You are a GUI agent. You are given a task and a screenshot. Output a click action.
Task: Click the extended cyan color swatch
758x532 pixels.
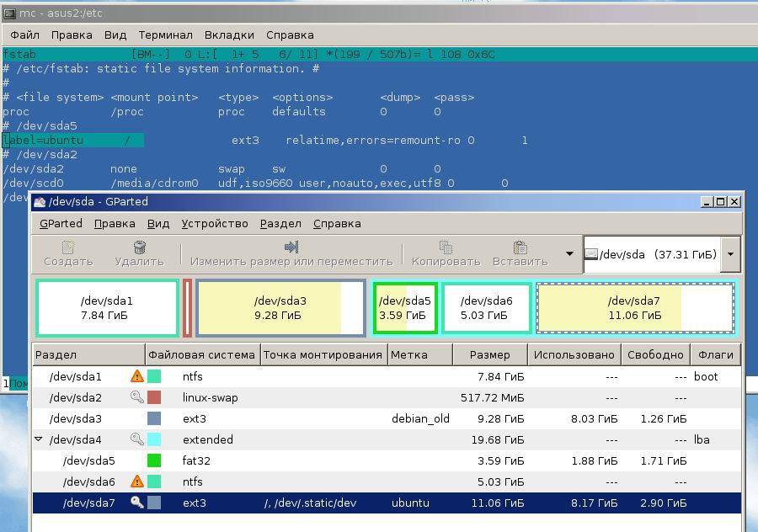(x=154, y=439)
